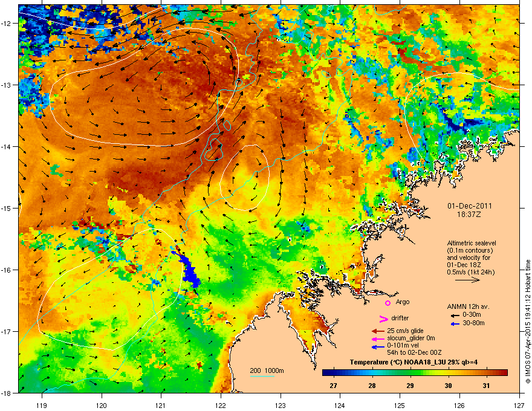532x411 pixels.
Task: Click longitude axis label 122
Action: coord(221,405)
